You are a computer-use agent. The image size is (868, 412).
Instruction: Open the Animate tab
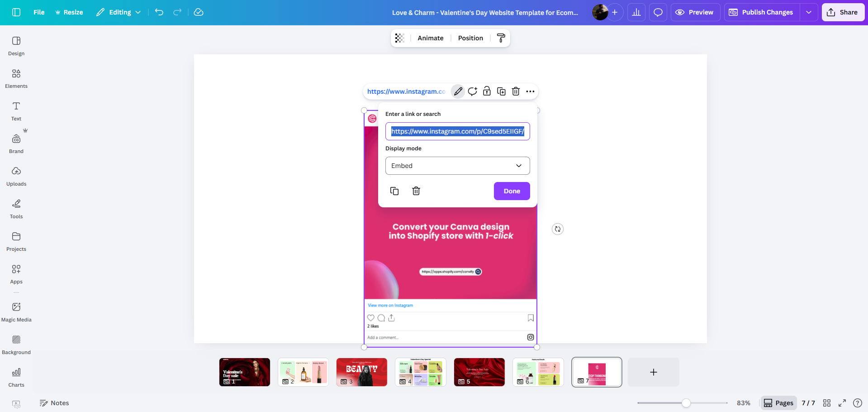click(430, 38)
